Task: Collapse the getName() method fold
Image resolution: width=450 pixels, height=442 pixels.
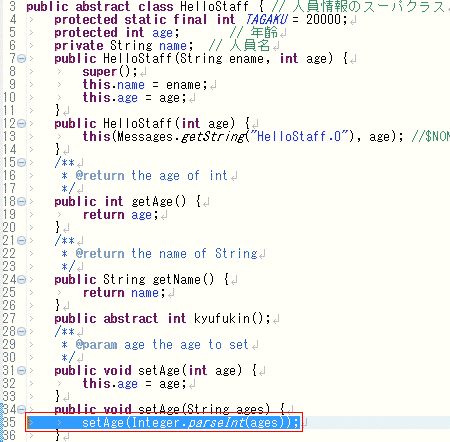Action: 21,280
